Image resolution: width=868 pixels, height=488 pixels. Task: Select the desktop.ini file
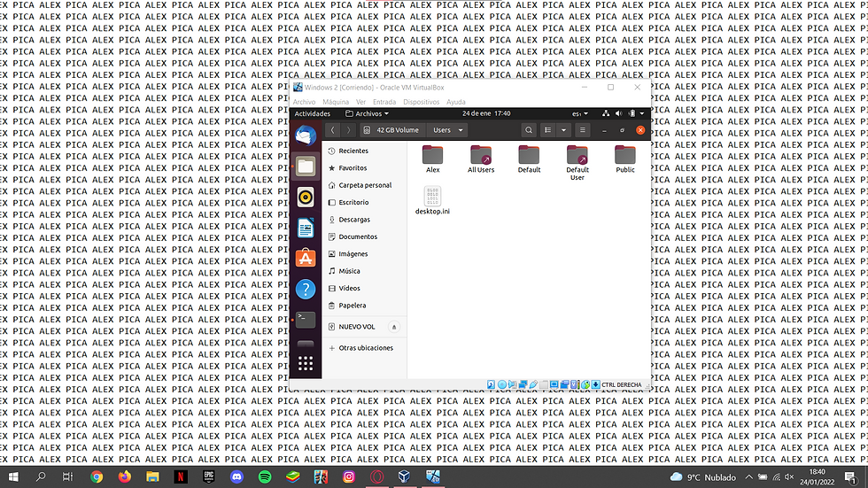click(432, 200)
